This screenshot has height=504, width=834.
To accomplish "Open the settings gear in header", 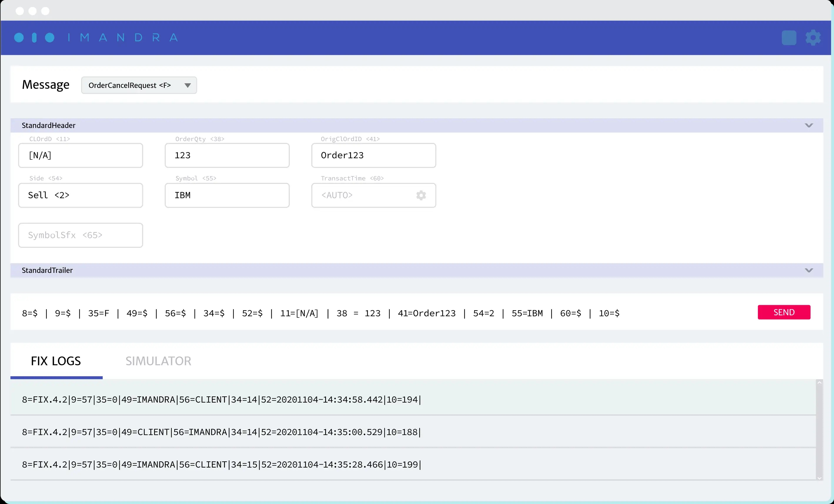I will pyautogui.click(x=813, y=38).
